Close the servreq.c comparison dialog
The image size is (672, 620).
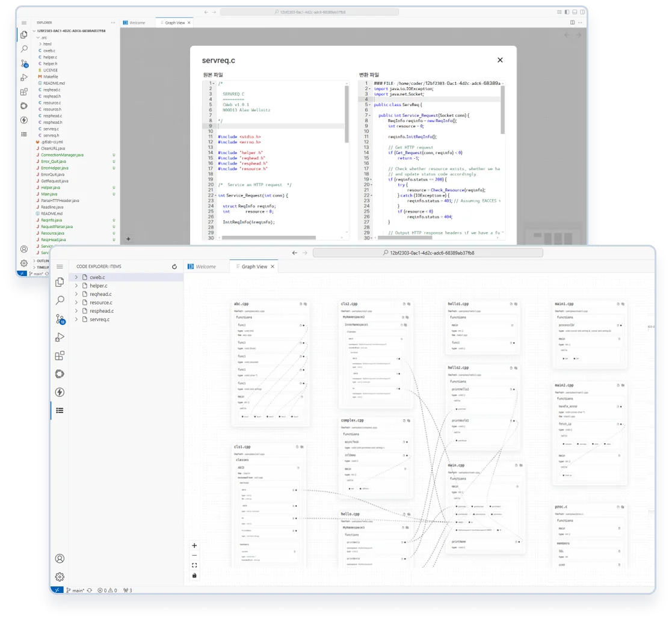click(499, 60)
